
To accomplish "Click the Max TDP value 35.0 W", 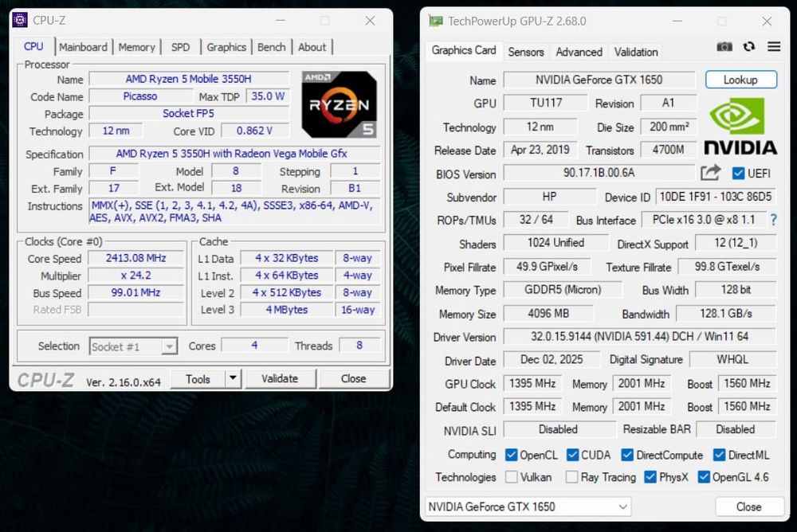I will click(267, 96).
